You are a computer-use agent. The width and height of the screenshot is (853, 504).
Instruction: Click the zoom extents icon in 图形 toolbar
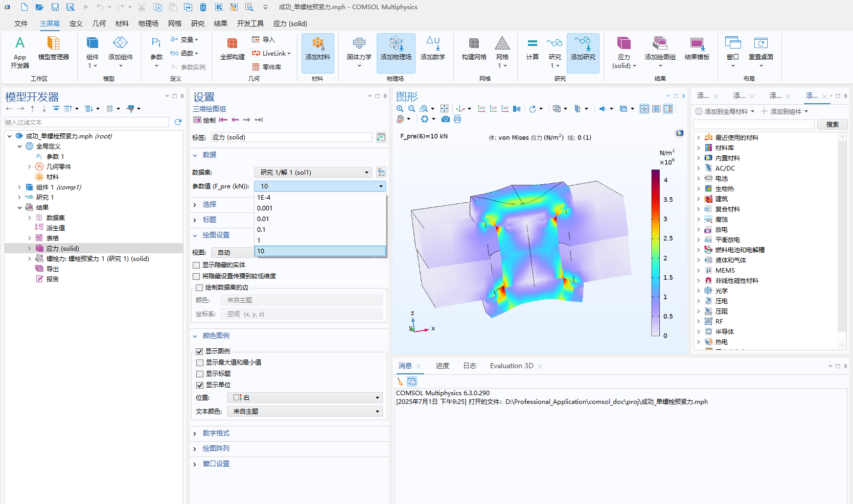click(x=444, y=109)
